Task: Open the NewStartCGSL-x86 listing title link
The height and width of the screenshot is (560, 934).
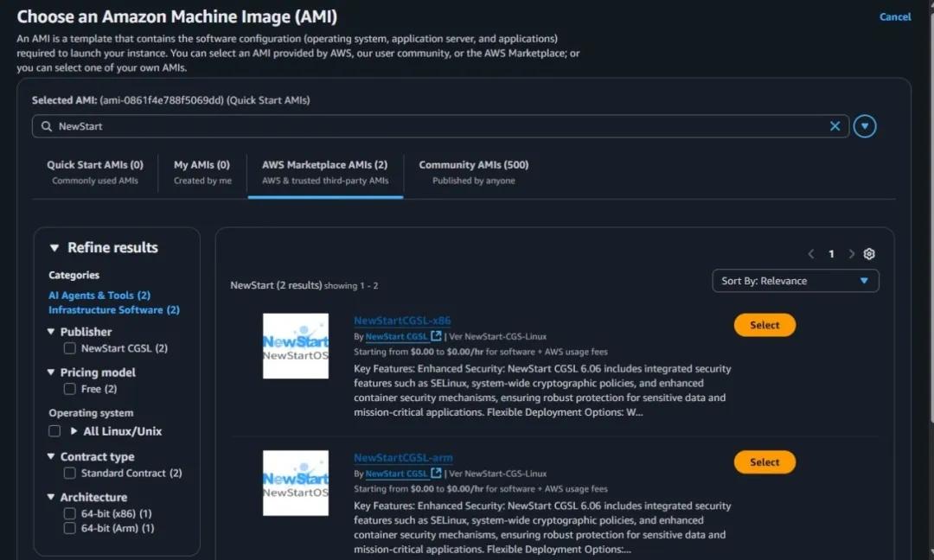Action: (402, 320)
